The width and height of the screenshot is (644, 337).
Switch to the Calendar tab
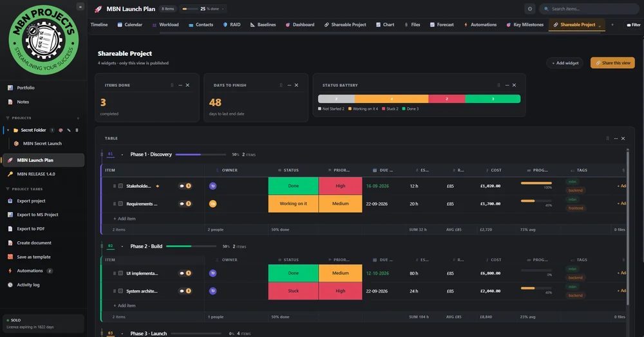coord(130,24)
